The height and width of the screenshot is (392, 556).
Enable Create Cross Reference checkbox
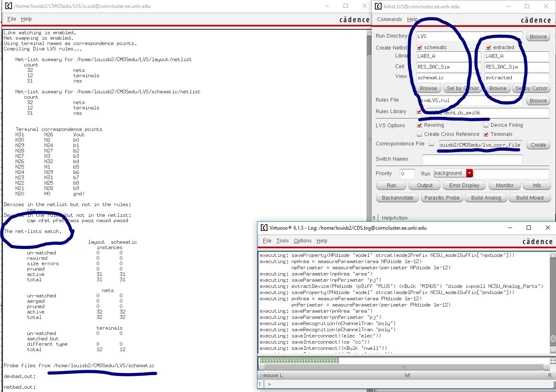click(420, 134)
